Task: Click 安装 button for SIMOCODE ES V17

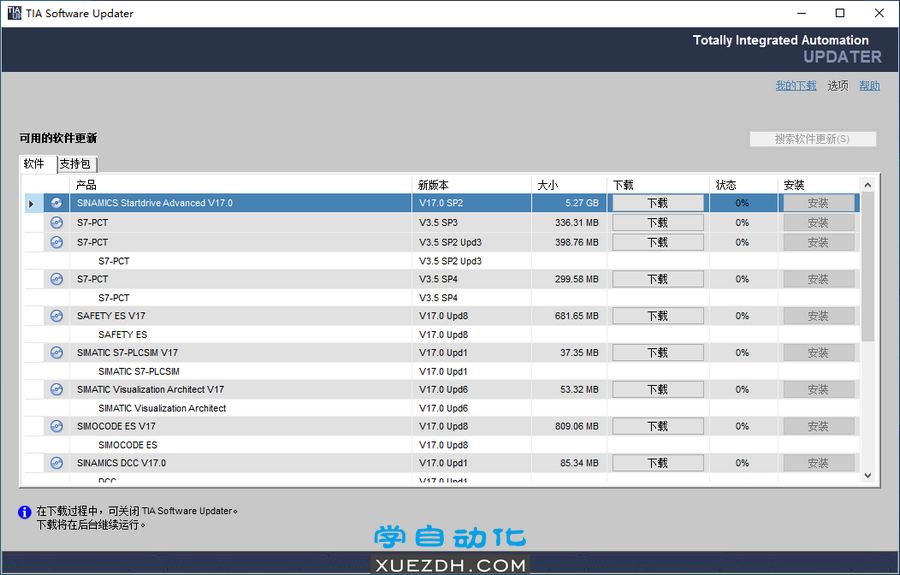Action: click(x=818, y=426)
